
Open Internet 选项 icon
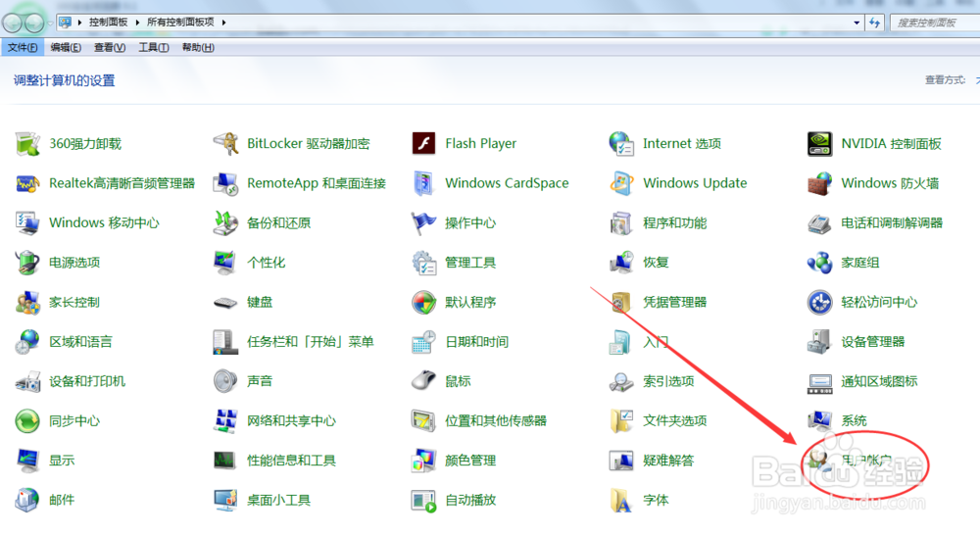coord(622,144)
